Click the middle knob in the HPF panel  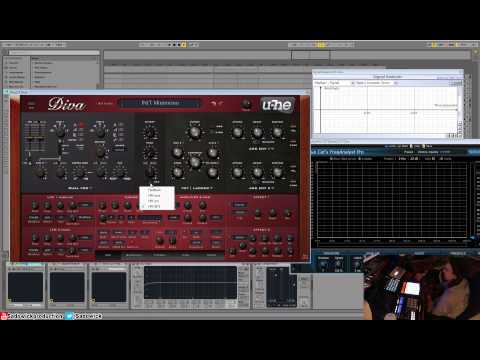[150, 153]
